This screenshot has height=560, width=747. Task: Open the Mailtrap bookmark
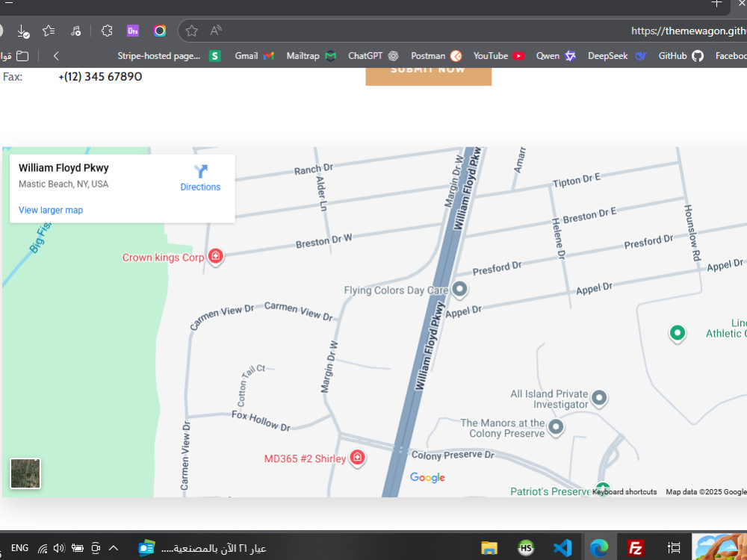(x=311, y=56)
